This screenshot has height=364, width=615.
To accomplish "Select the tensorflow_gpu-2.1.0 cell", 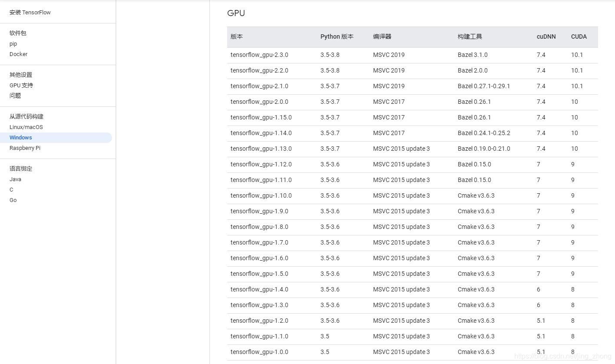I will pyautogui.click(x=259, y=86).
